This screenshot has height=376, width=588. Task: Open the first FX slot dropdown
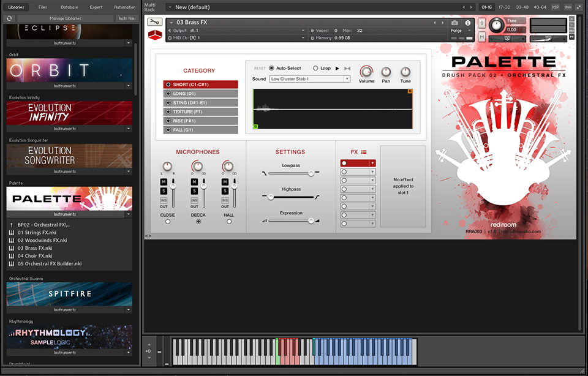[372, 163]
